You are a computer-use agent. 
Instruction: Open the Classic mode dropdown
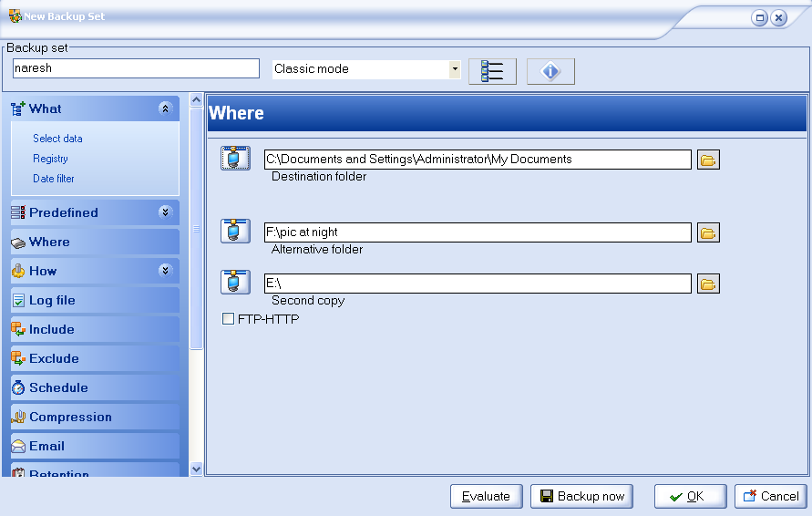coord(455,69)
